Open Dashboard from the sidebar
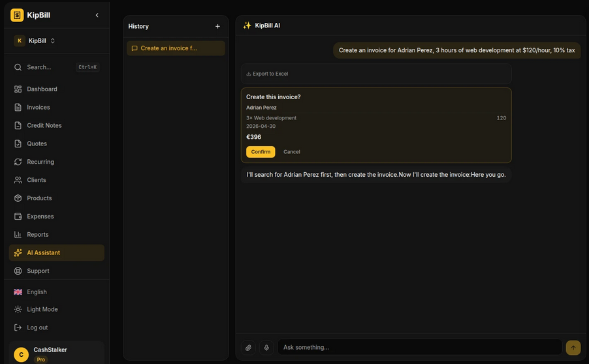Image resolution: width=589 pixels, height=364 pixels. 56,89
